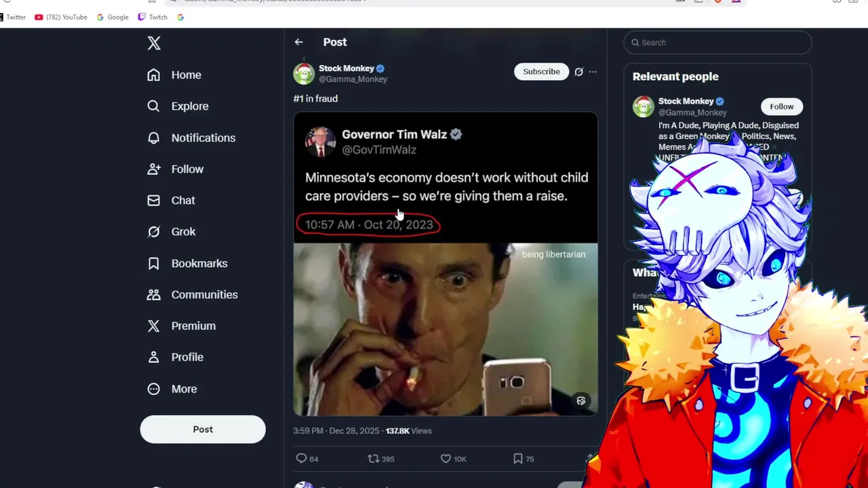Click the Bookmarks ribbon icon
868x488 pixels.
tap(154, 263)
